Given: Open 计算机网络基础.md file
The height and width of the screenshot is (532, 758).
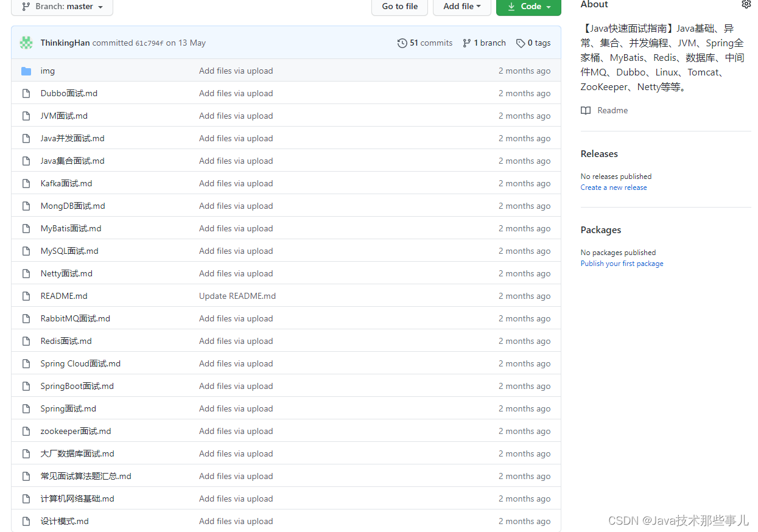Looking at the screenshot, I should click(x=77, y=499).
